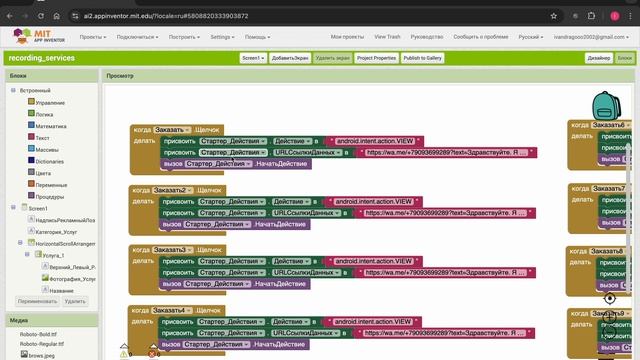Open the Управление blocks drawer
This screenshot has height=360, width=640.
(x=50, y=103)
